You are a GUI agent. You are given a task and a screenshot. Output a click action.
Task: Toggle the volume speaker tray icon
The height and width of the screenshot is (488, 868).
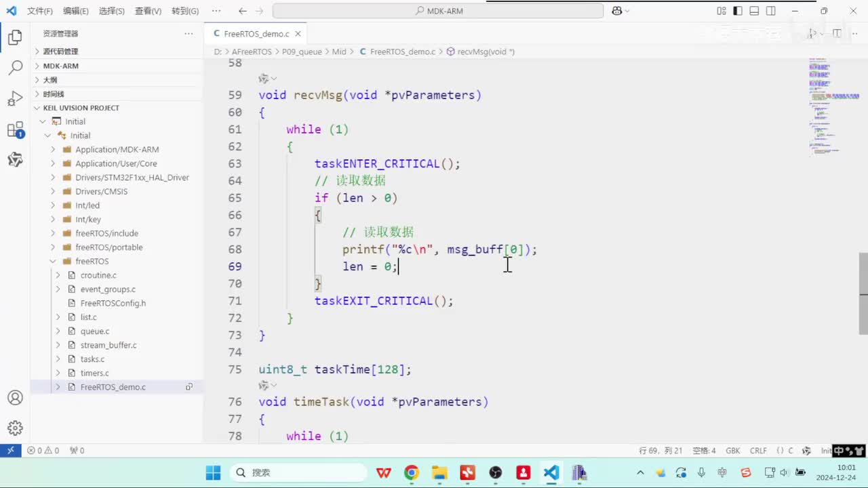point(785,472)
